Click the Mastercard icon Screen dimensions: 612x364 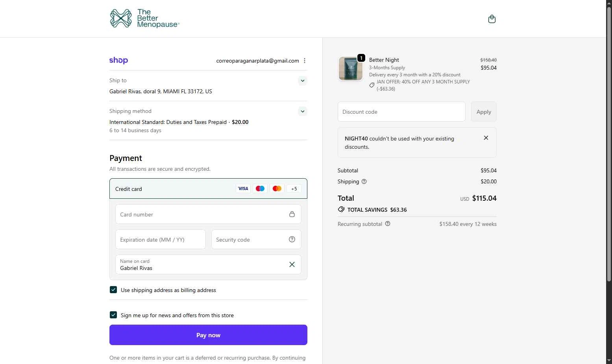(277, 188)
